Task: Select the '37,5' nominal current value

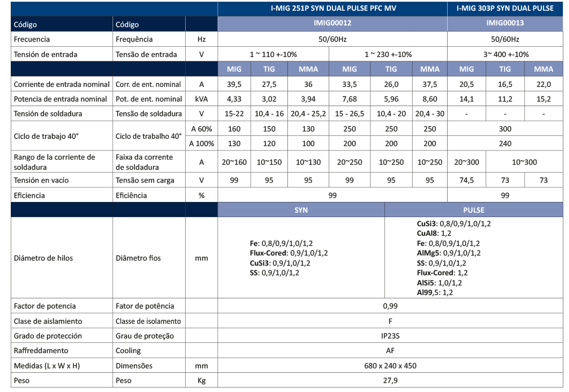Action: coord(430,85)
